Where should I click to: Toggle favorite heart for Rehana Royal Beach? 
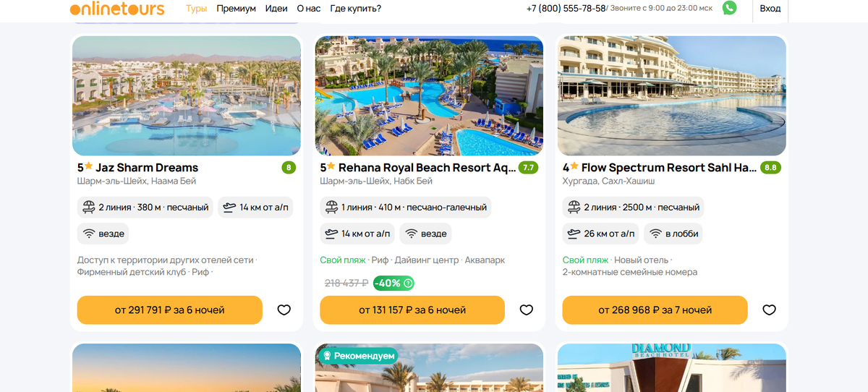[527, 310]
